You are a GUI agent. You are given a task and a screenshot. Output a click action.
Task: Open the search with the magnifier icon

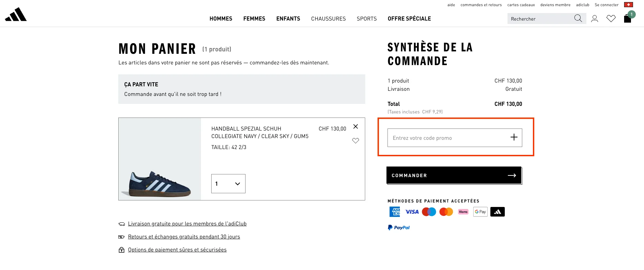pos(578,19)
